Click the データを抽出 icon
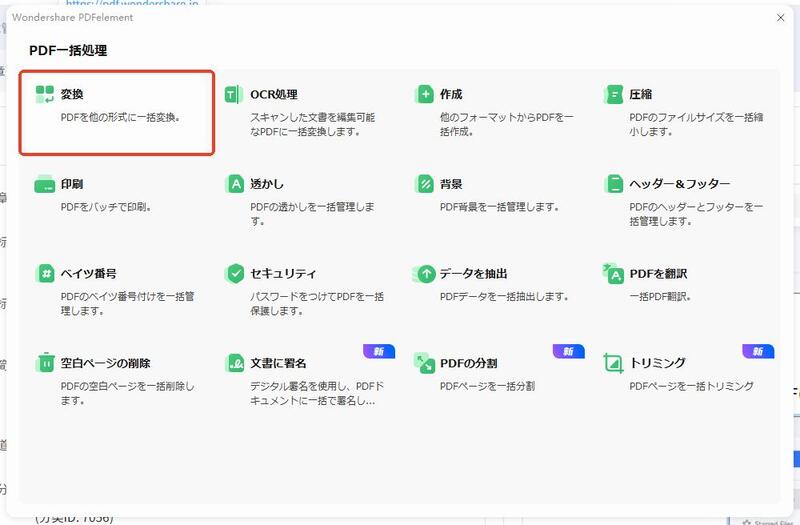 pos(424,273)
